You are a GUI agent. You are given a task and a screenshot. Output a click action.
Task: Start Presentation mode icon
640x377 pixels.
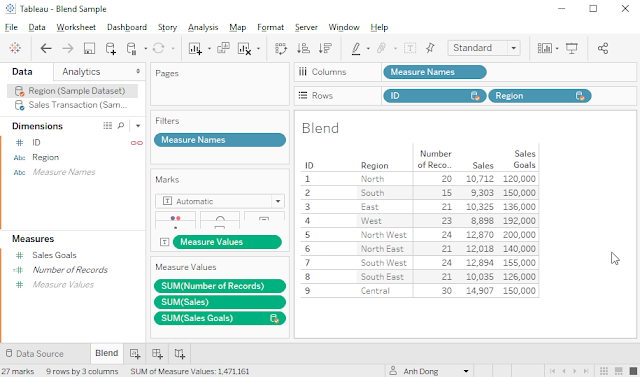pyautogui.click(x=571, y=48)
